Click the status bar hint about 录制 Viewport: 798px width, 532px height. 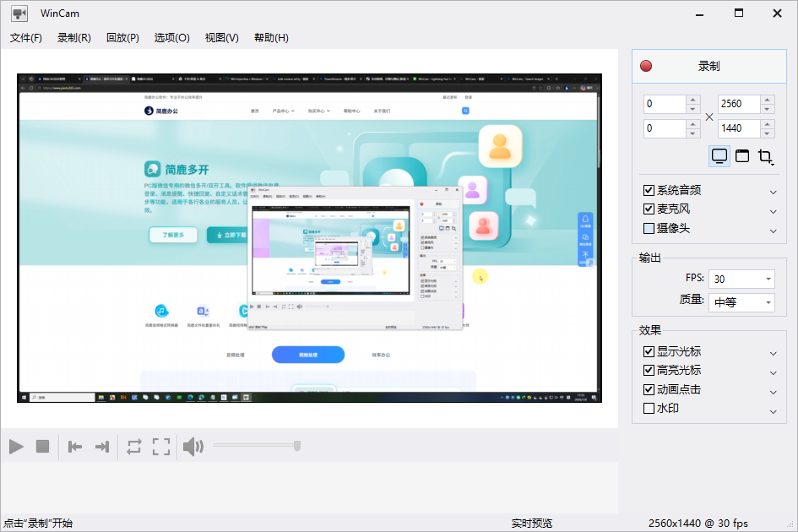coord(38,524)
